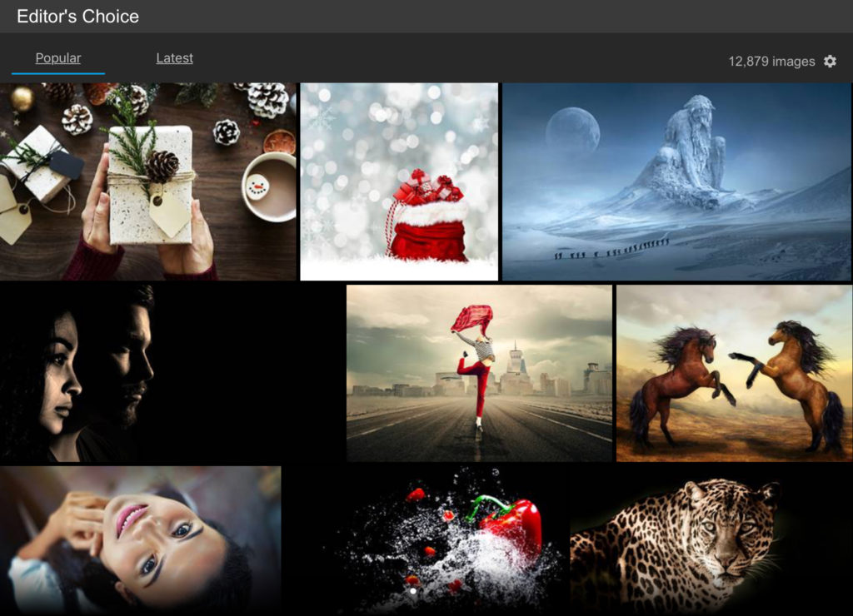This screenshot has height=616, width=853.
Task: Open the red pepper water splash photo
Action: (426, 541)
